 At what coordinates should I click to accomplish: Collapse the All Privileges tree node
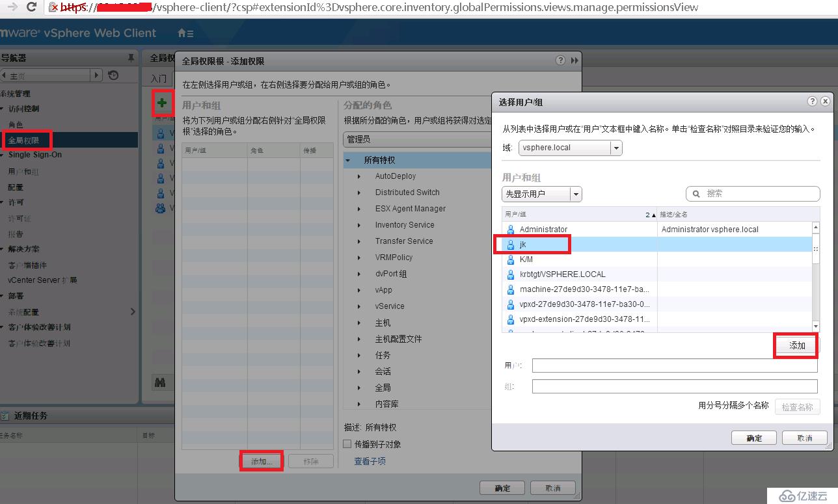point(348,160)
